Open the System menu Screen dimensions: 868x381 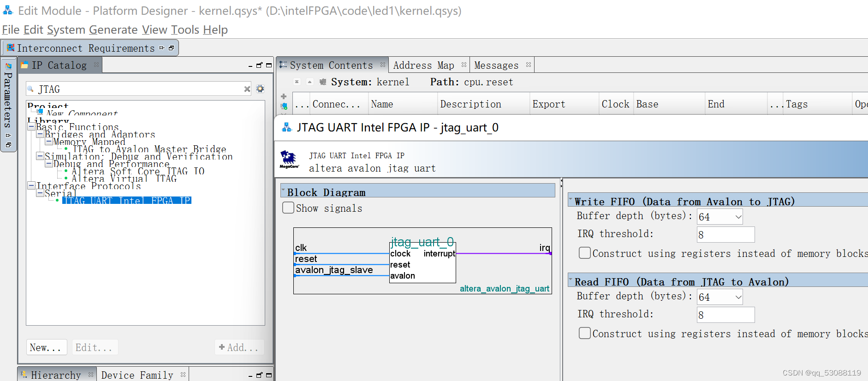(66, 30)
